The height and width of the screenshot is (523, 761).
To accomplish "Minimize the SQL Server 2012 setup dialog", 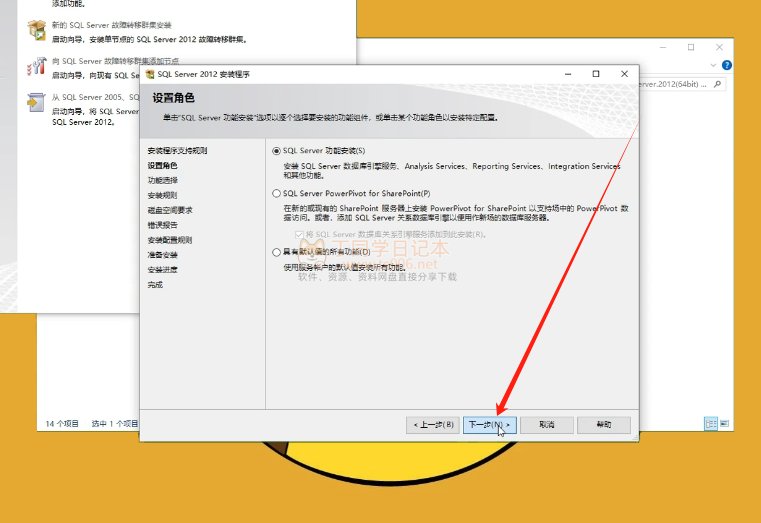I will coord(568,74).
